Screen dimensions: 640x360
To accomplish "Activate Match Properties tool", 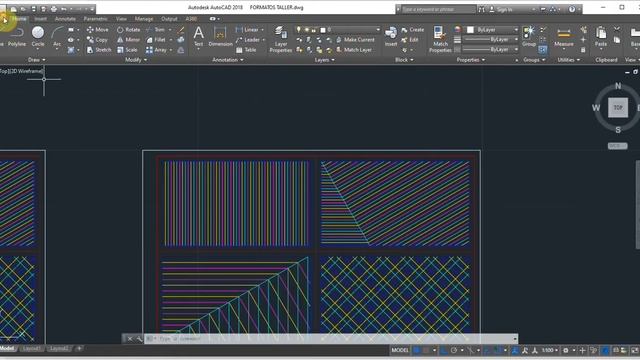I will [440, 39].
